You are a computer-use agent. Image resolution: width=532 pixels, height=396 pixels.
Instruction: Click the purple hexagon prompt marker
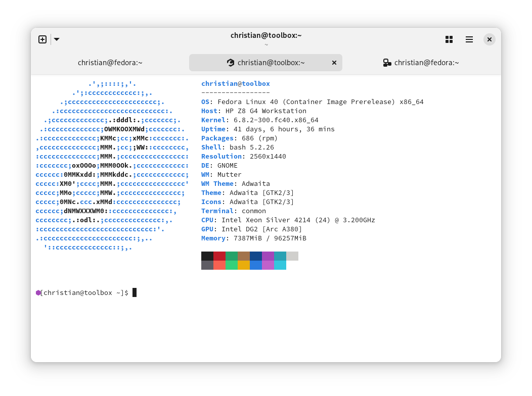[38, 293]
